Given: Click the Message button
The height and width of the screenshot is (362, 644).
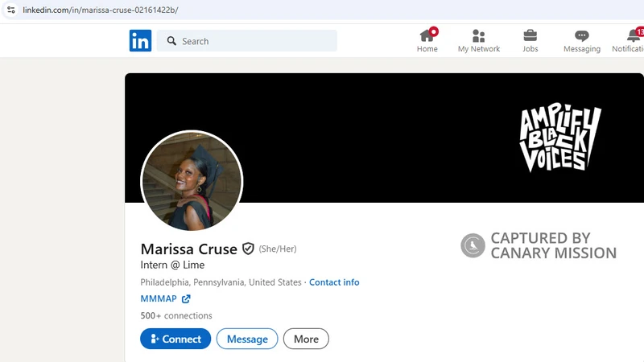Looking at the screenshot, I should 247,339.
